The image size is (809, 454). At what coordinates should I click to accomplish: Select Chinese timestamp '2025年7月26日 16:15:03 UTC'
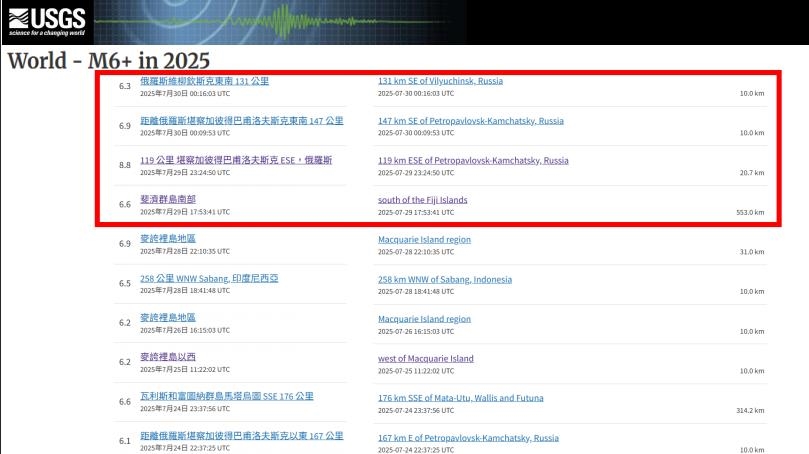[x=185, y=330]
